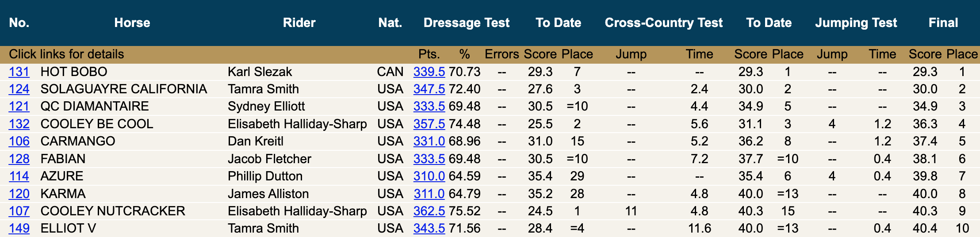Click the Cross-Country Test column header
This screenshot has width=980, height=237.
pyautogui.click(x=664, y=23)
